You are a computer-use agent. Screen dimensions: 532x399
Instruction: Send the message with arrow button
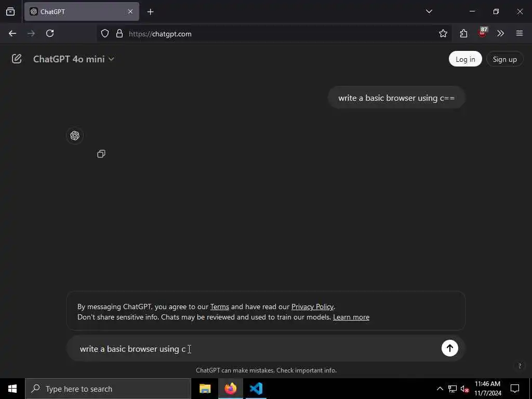coord(449,348)
